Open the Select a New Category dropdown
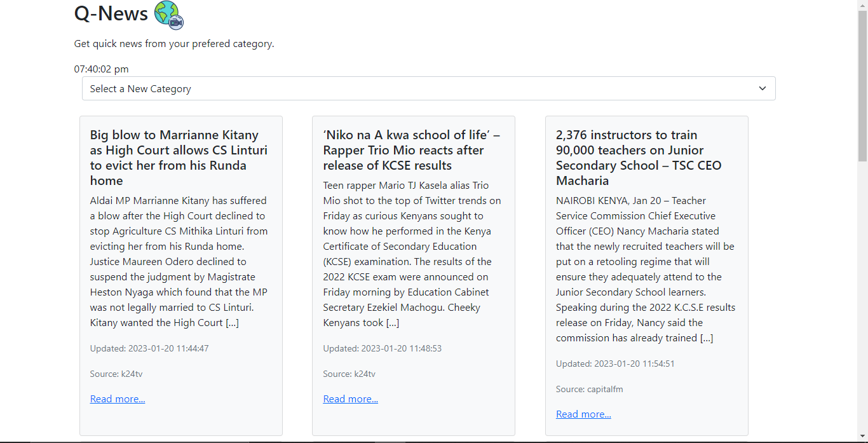Screen dimensions: 868x443 (x=428, y=88)
